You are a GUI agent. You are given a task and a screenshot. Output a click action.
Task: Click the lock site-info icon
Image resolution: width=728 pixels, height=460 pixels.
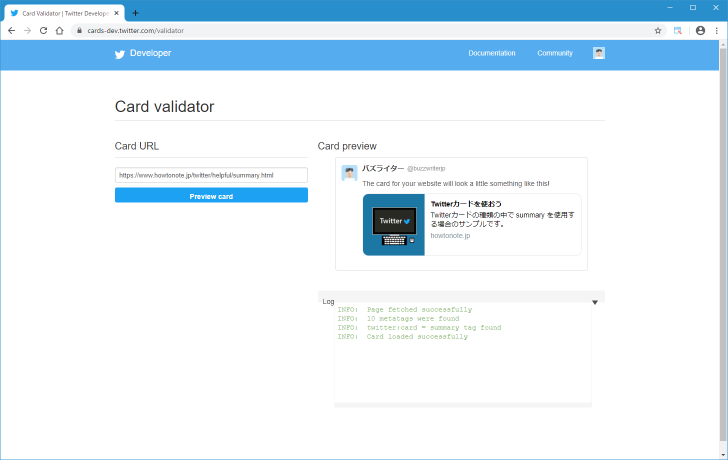pyautogui.click(x=79, y=31)
